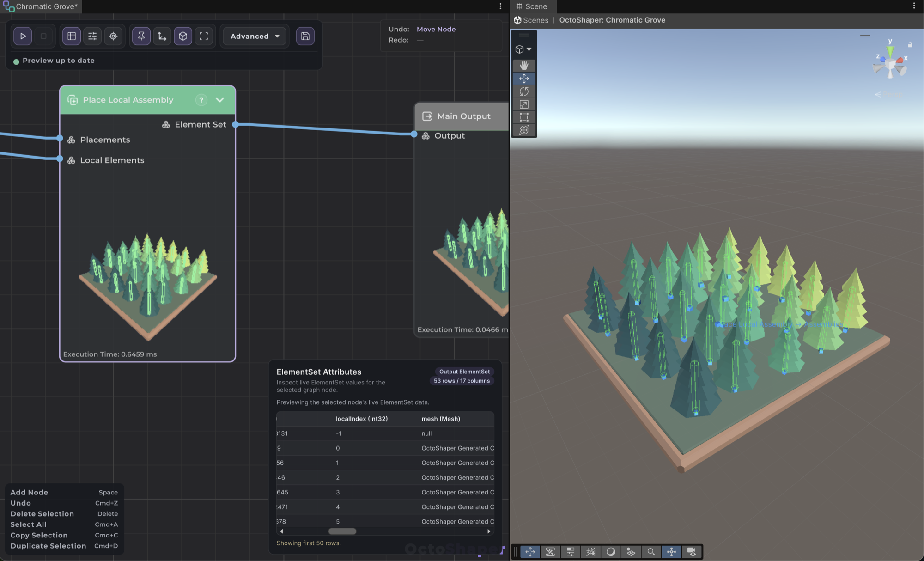Click the localIndex (Int32) column header
Image resolution: width=924 pixels, height=561 pixels.
(x=362, y=419)
